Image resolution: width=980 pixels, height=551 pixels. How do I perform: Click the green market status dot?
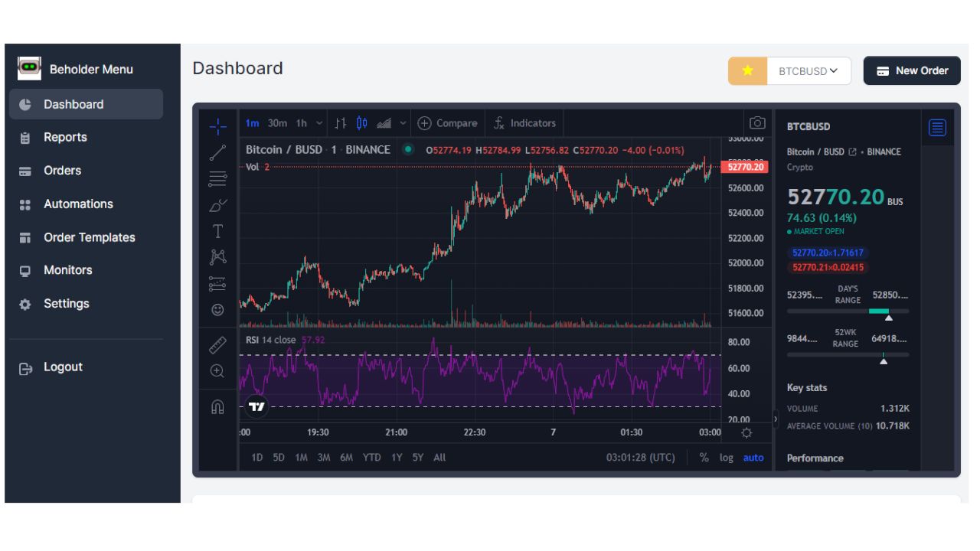point(408,149)
